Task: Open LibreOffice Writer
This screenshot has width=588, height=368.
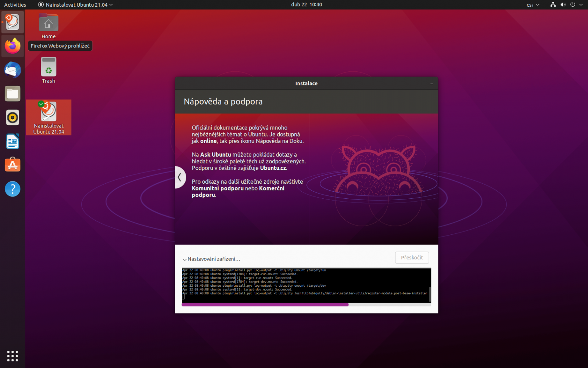Action: point(12,141)
